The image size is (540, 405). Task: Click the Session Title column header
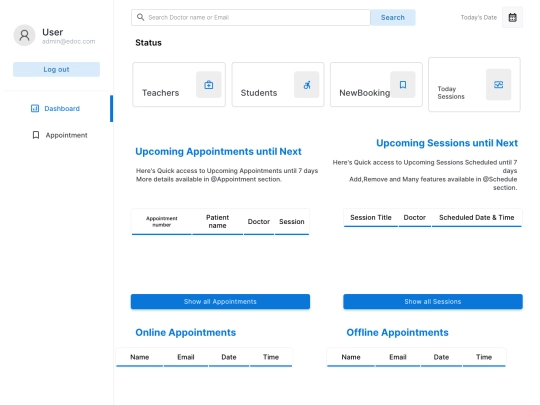(371, 217)
